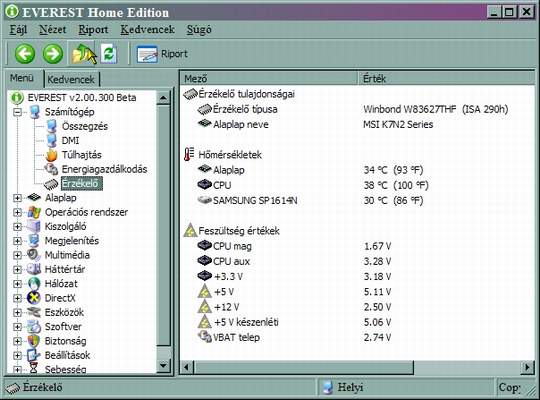
Task: Click the Sebesség hourglass icon
Action: pos(34,369)
